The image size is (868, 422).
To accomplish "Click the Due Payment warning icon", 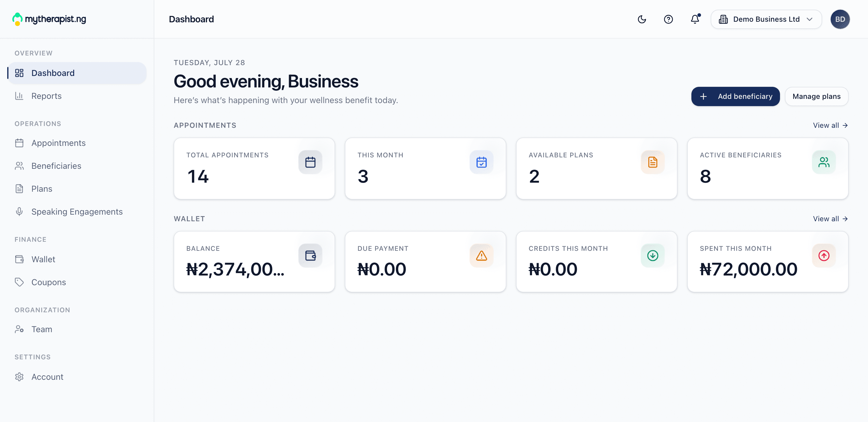I will [481, 256].
